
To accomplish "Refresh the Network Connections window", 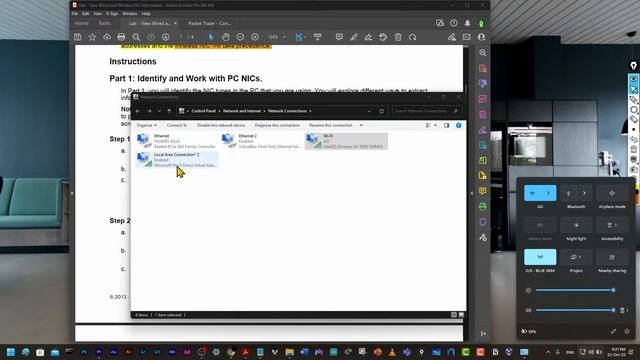I will (x=382, y=111).
